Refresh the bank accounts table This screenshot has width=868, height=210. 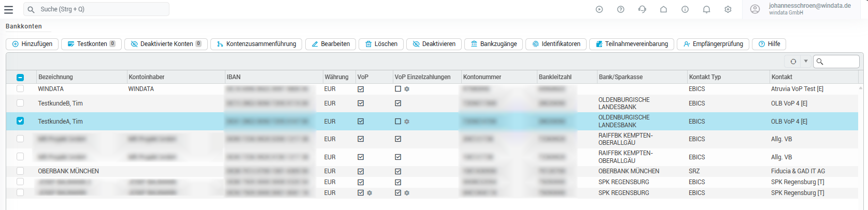point(793,62)
